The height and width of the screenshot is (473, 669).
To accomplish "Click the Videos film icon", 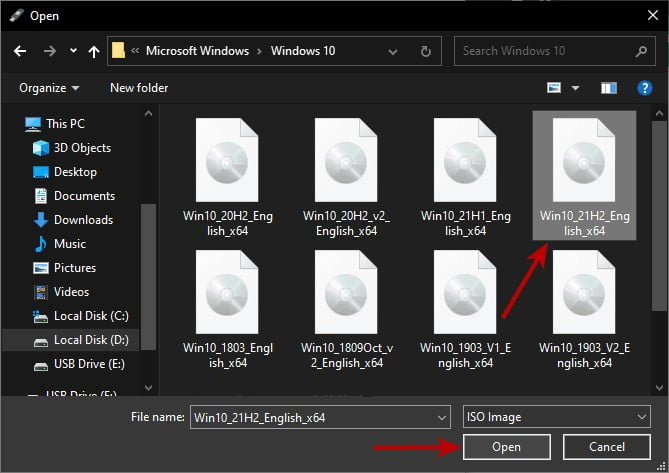I will coord(41,292).
